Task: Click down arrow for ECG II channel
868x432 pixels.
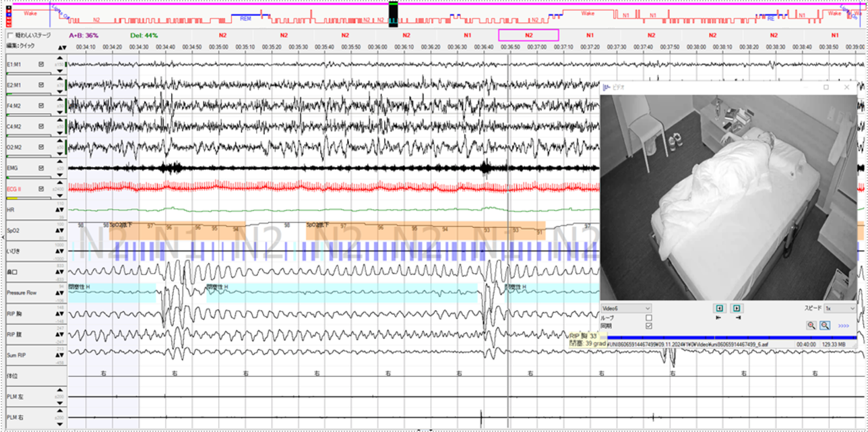Action: [60, 195]
